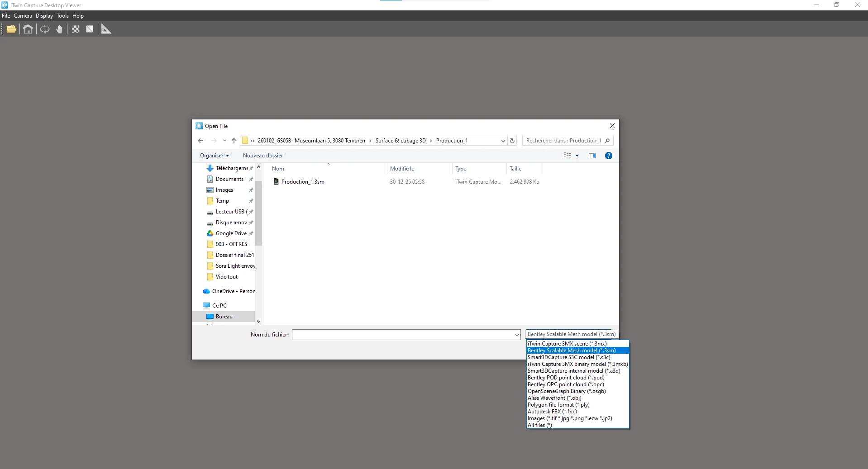Image resolution: width=868 pixels, height=469 pixels.
Task: Open the Camera menu
Action: click(23, 16)
